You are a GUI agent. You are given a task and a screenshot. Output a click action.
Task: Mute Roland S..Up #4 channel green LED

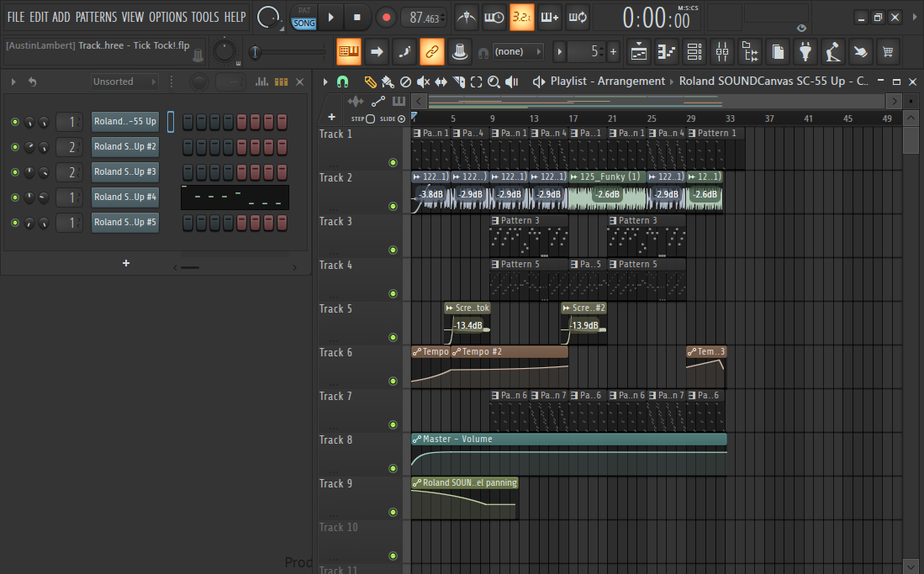(x=15, y=197)
